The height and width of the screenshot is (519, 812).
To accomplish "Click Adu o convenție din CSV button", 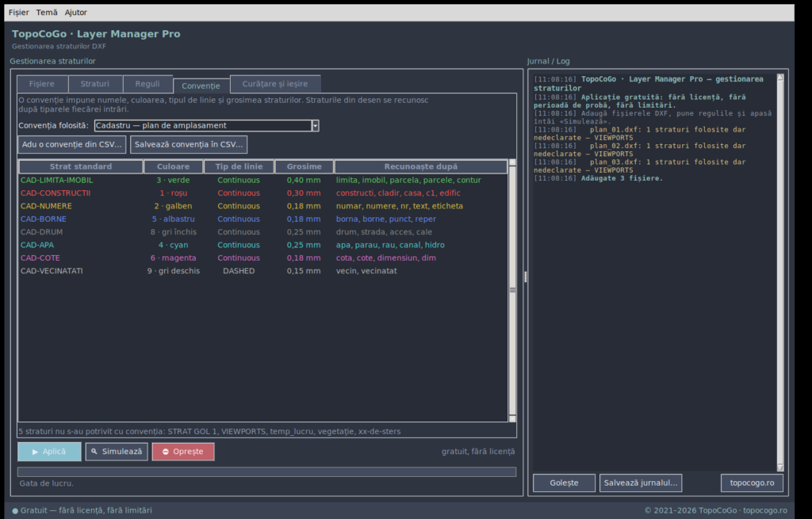I will (72, 144).
